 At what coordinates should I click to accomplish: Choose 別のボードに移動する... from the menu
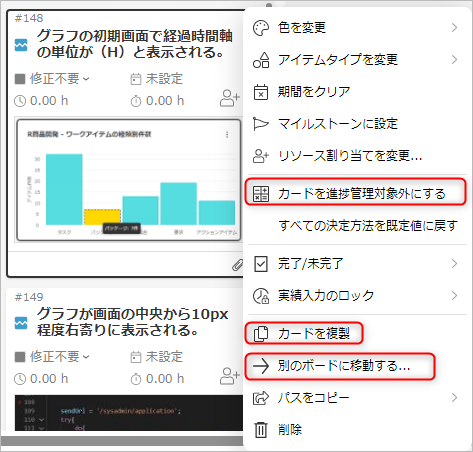point(340,366)
